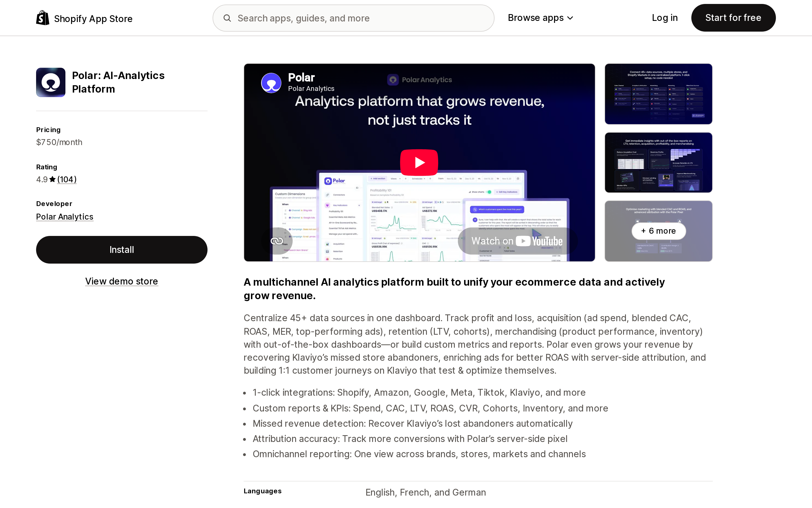Click the 'Custom reports & KPIs' bullet text
This screenshot has width=812, height=508.
(x=430, y=408)
